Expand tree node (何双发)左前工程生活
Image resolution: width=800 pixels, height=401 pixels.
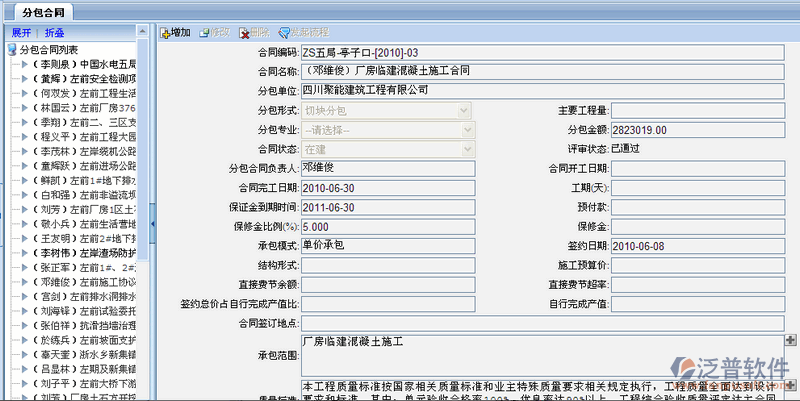(x=24, y=93)
